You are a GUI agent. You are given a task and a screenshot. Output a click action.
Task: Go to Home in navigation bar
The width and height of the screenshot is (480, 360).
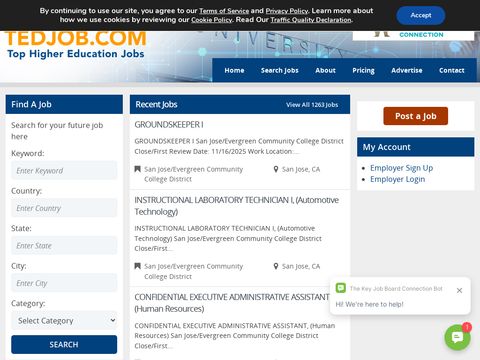(x=234, y=70)
